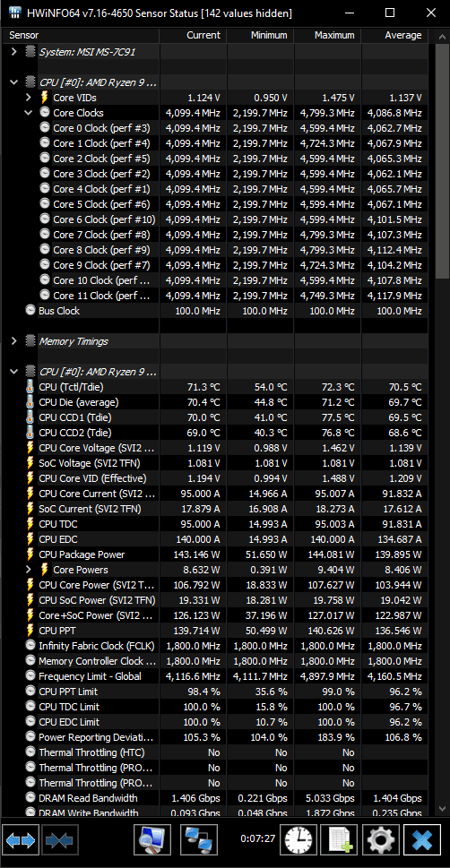This screenshot has width=450, height=868.
Task: Open the remote network computers icon
Action: pyautogui.click(x=199, y=839)
